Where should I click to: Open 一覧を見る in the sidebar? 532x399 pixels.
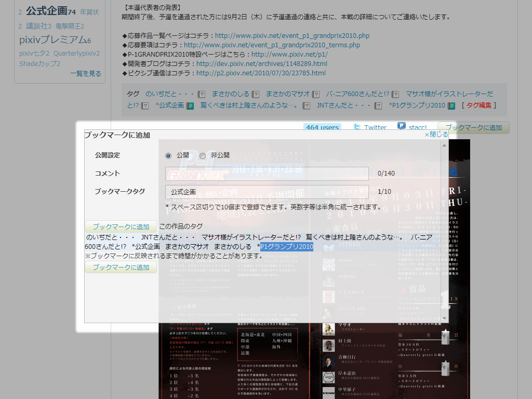click(x=86, y=74)
